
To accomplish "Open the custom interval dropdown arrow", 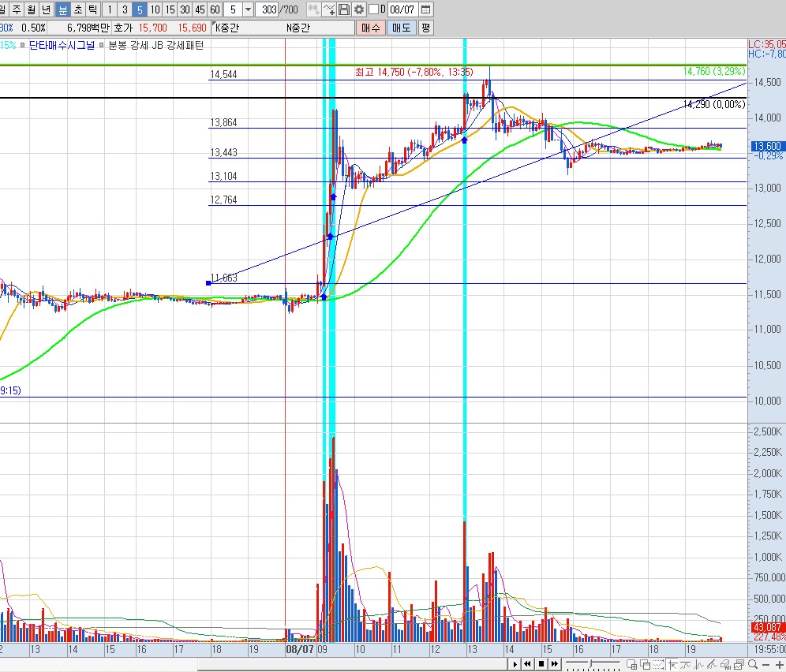I will point(248,9).
